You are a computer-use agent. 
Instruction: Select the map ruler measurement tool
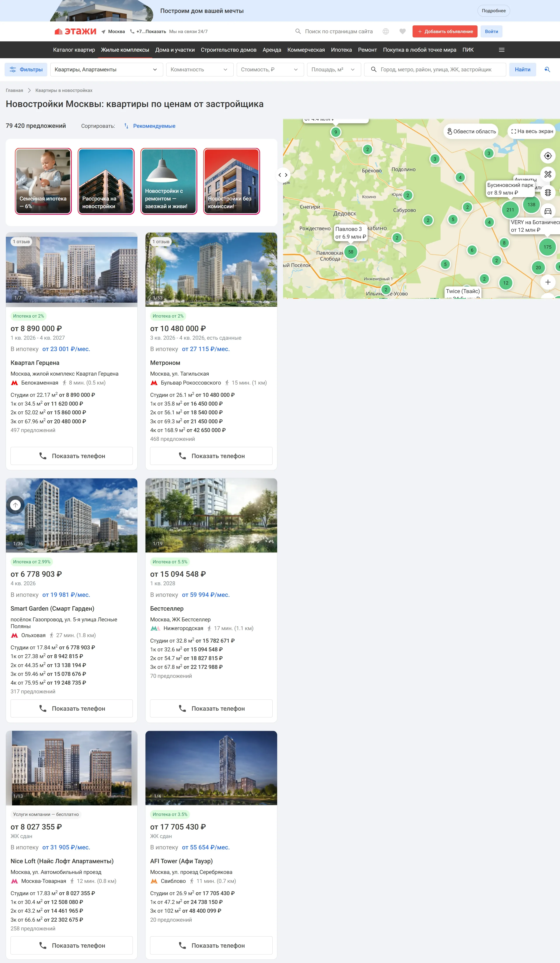pos(547,174)
